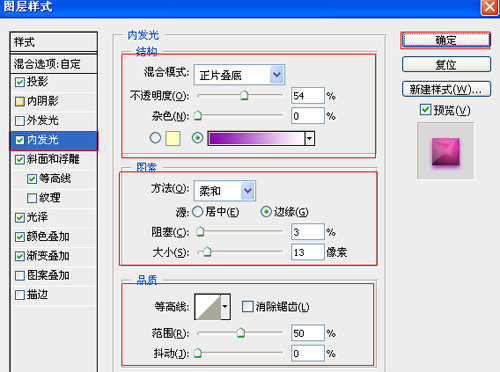Open the 混合模式 blend mode dropdown
This screenshot has height=372, width=500.
tap(239, 75)
